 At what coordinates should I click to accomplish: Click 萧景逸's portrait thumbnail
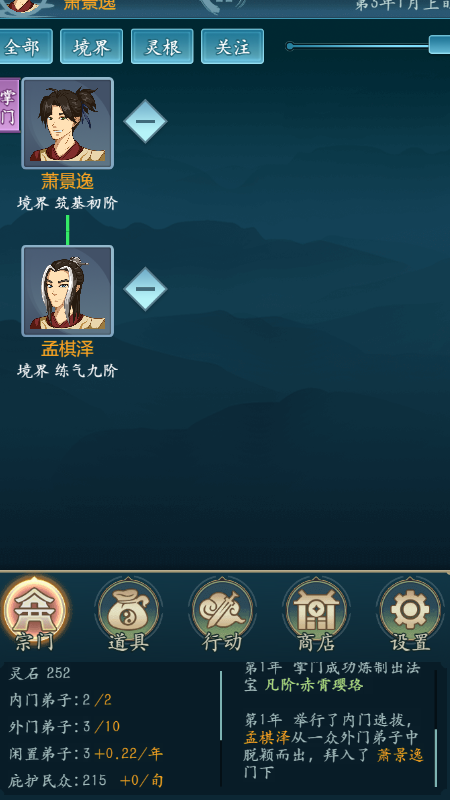click(x=67, y=123)
